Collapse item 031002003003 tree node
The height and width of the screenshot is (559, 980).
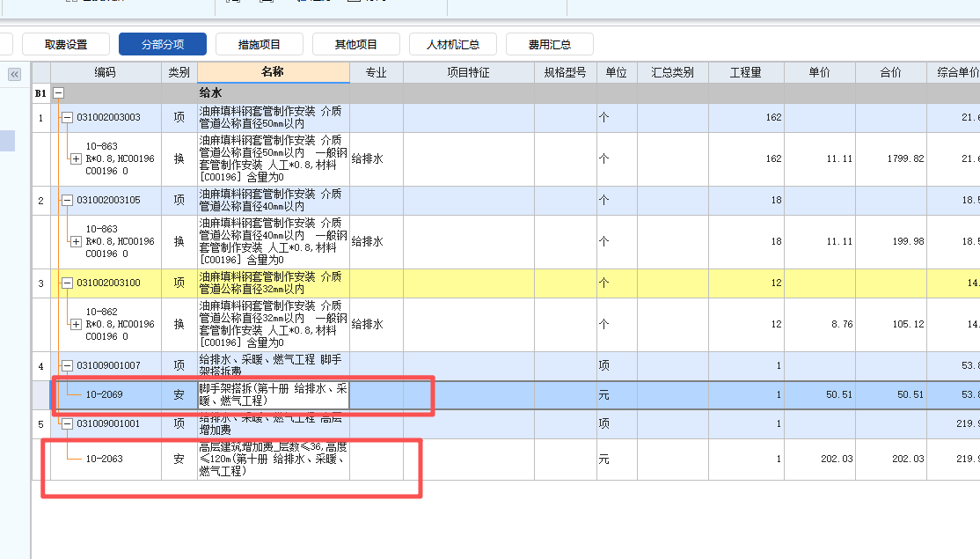pyautogui.click(x=67, y=117)
